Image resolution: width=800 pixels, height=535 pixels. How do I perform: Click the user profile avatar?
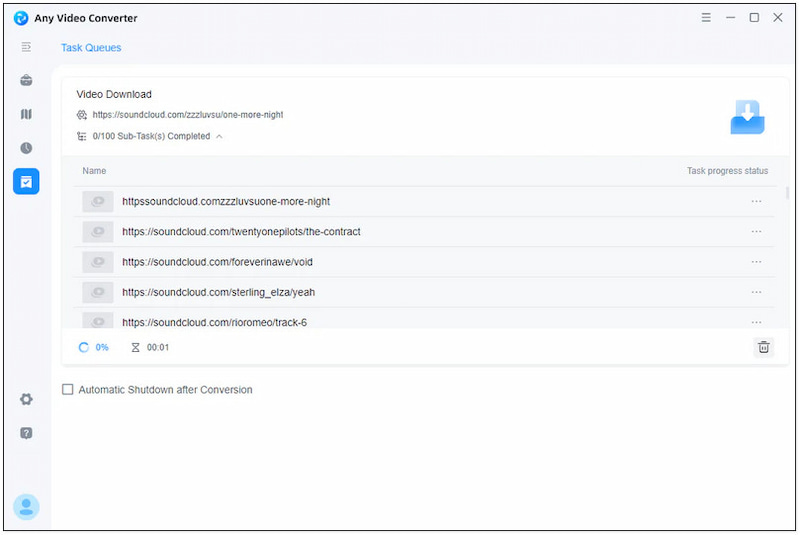tap(26, 507)
